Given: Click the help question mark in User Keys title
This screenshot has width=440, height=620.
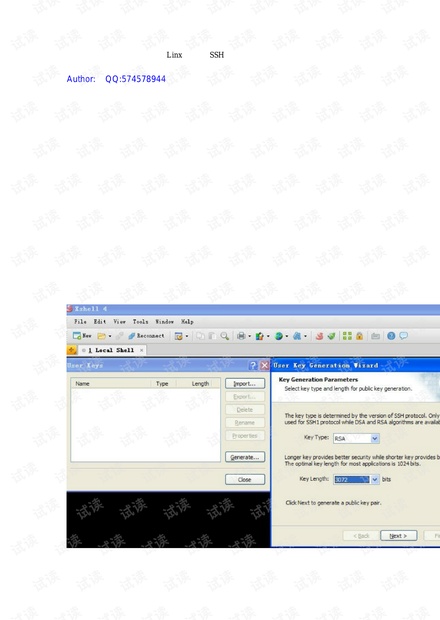Looking at the screenshot, I should (x=253, y=365).
